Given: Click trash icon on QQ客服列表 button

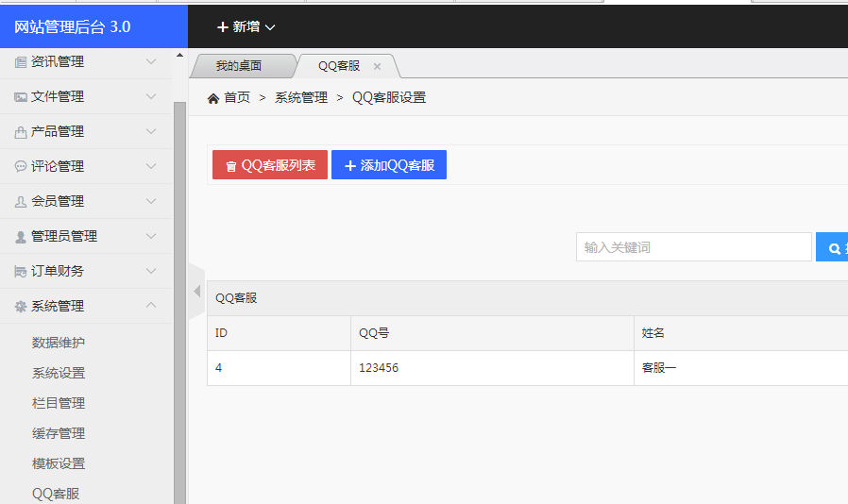Looking at the screenshot, I should tap(231, 166).
